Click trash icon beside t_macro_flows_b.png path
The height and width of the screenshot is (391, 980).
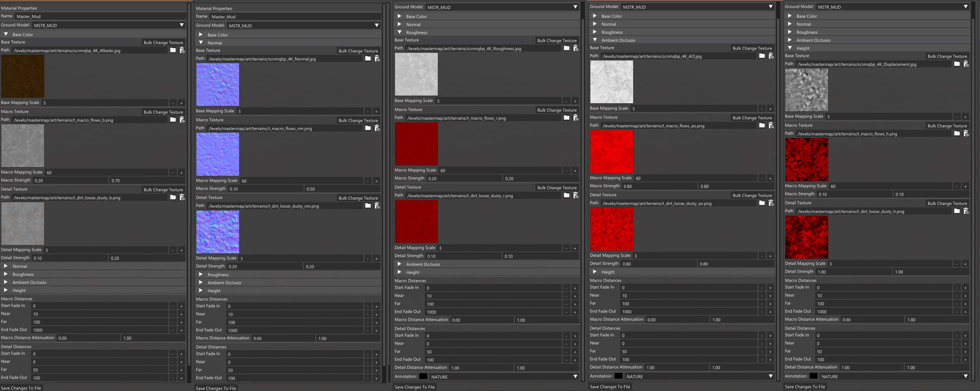[x=182, y=120]
